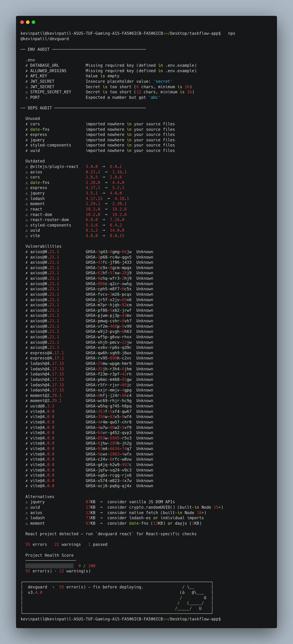Viewport: 293px width, 644px height.
Task: Click 'consider lodash-es or individual imports'
Action: point(156,518)
